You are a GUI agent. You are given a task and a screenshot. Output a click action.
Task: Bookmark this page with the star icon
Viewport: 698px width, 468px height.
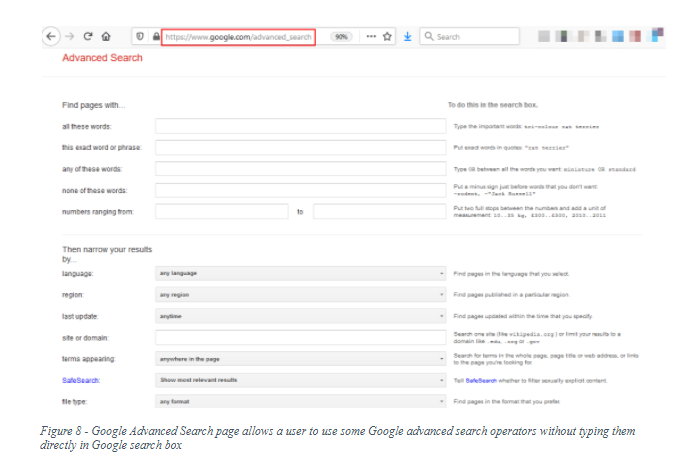tap(387, 37)
